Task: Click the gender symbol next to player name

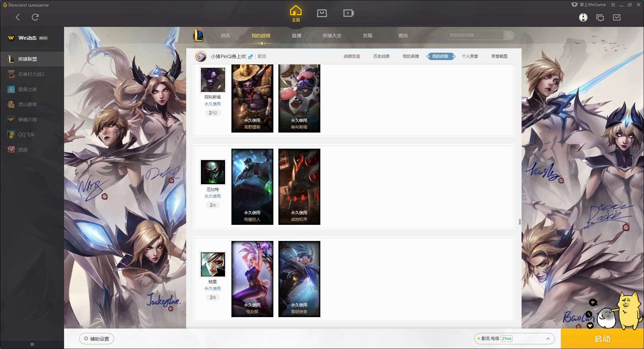Action: [250, 57]
